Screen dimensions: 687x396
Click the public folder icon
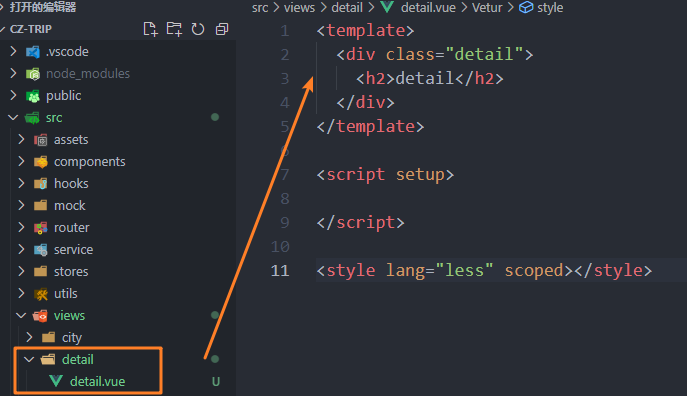click(33, 95)
